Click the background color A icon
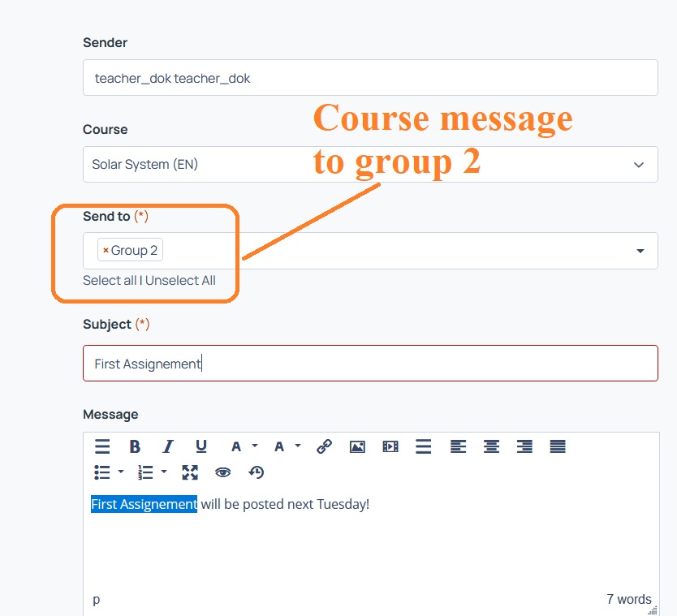This screenshot has width=677, height=616. click(279, 446)
